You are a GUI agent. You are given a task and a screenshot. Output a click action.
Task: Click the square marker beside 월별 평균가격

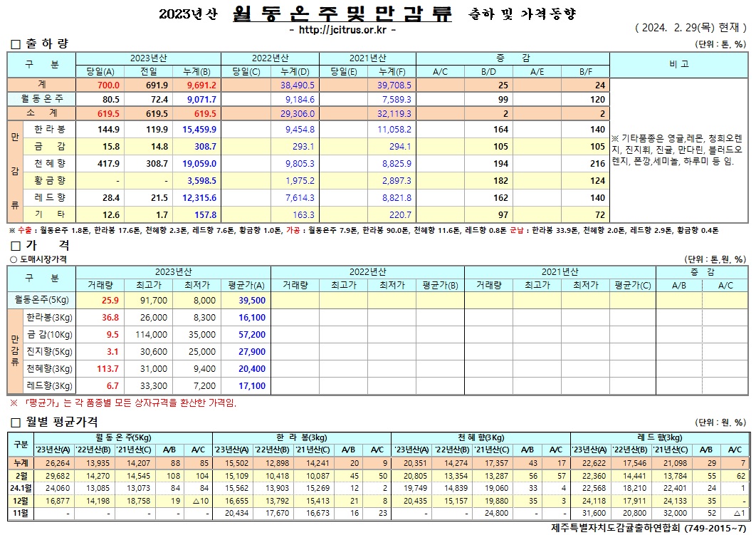[x=15, y=422]
